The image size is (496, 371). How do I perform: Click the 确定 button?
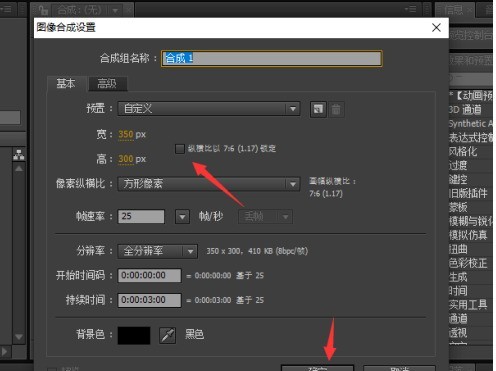click(x=317, y=368)
